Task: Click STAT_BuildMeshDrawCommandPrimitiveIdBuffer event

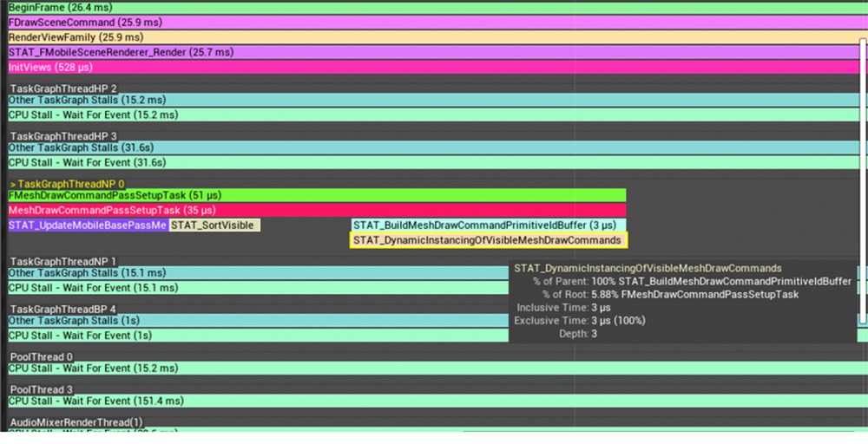Action: pyautogui.click(x=488, y=225)
